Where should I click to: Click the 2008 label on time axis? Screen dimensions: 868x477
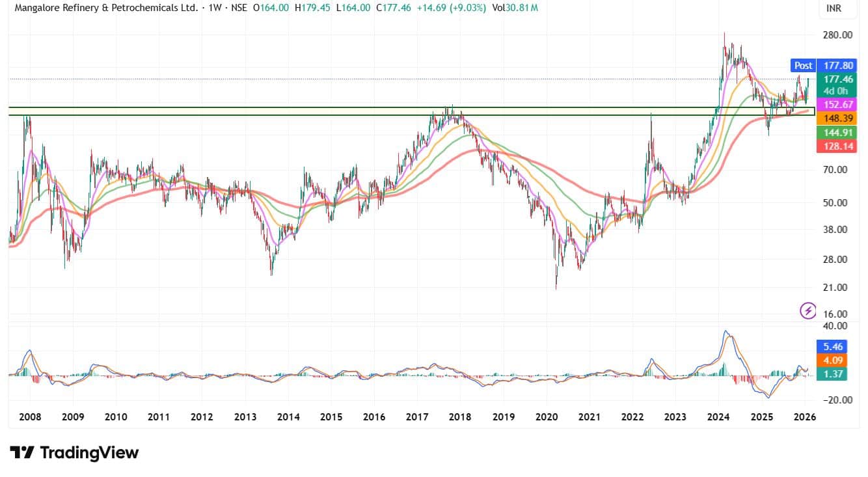click(x=31, y=416)
